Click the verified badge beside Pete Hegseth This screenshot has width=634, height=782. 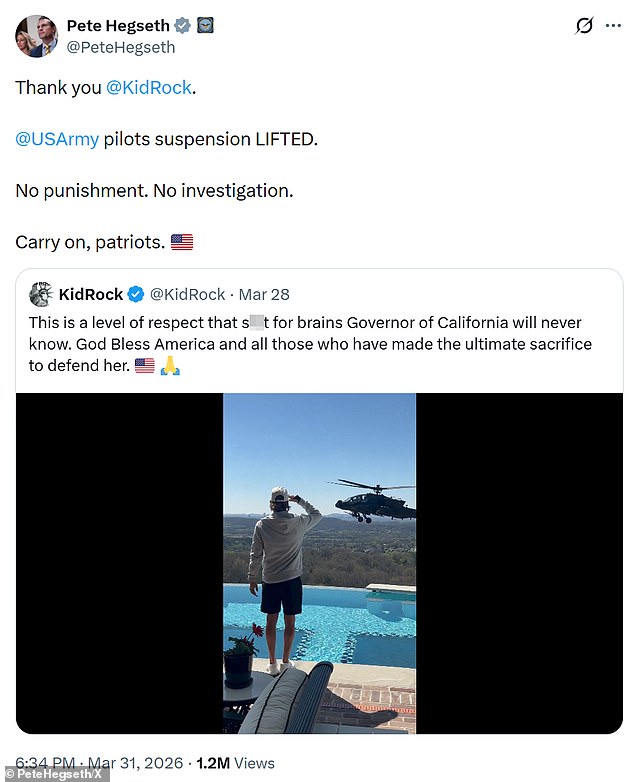(x=180, y=25)
